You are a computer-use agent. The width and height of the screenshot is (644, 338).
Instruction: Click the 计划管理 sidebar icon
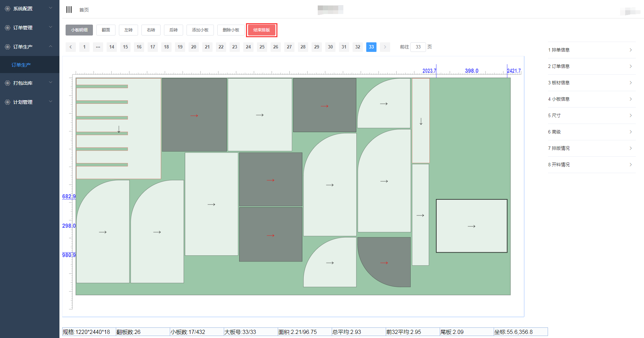8,102
